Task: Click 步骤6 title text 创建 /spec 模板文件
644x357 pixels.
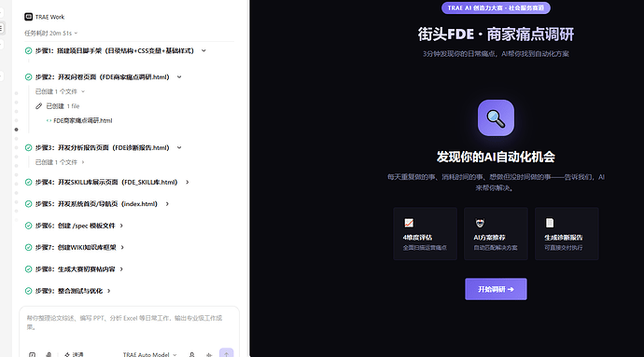Action: pos(86,226)
